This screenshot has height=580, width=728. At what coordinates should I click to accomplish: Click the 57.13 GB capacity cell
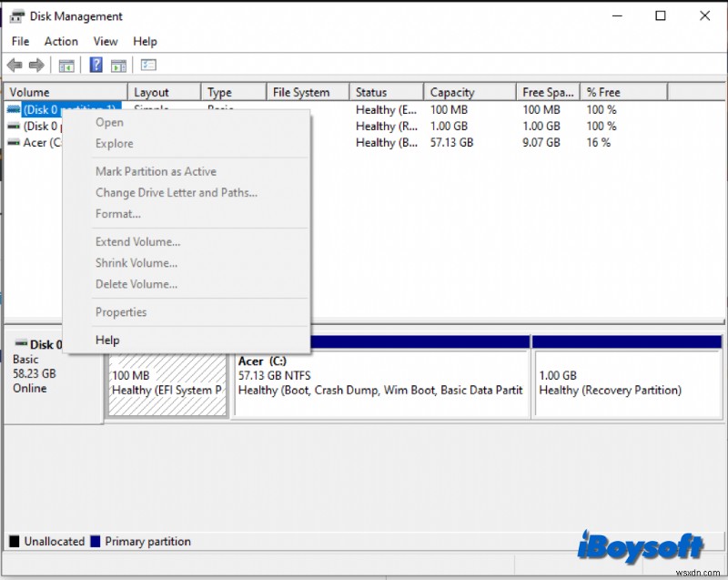(x=451, y=143)
